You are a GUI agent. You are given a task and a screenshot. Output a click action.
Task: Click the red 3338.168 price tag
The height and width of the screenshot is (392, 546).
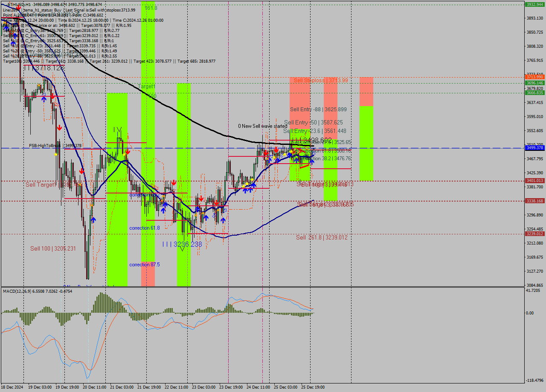click(535, 201)
